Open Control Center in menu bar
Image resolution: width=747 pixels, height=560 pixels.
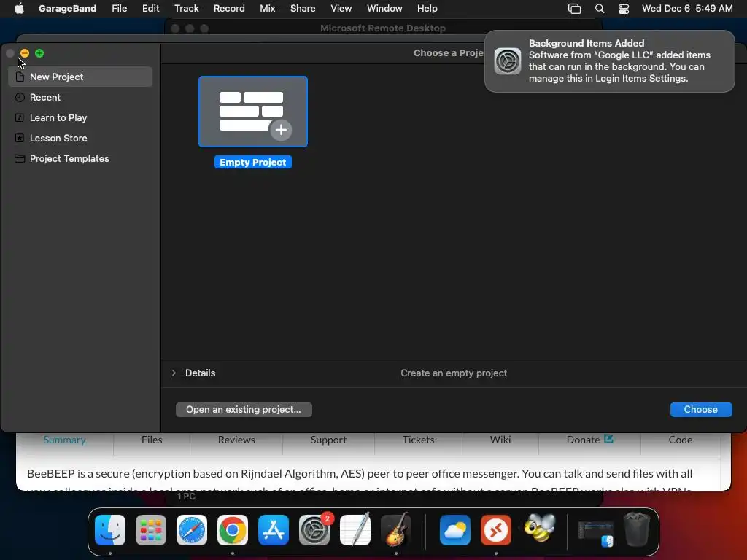tap(624, 9)
